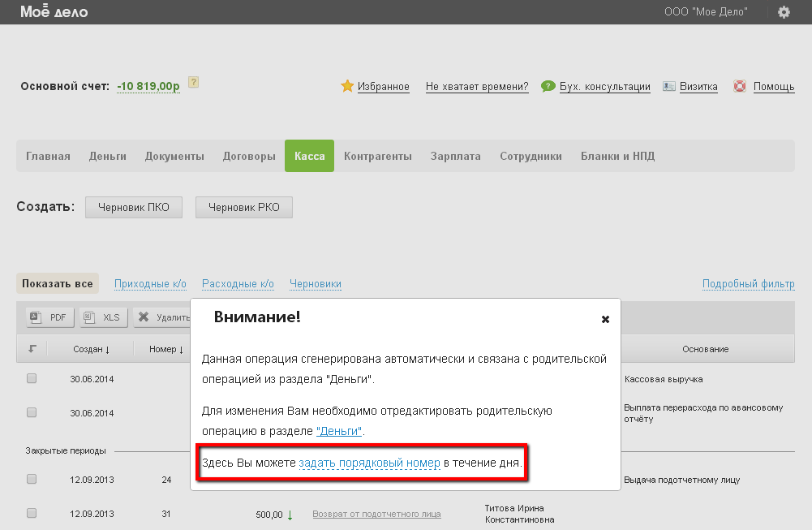
Task: Click the ООО "Мое Дело" company name
Action: click(x=706, y=12)
